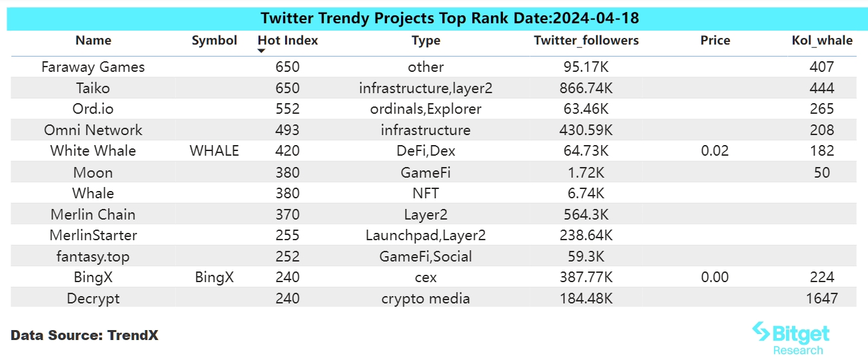
Task: Select the Omni Network row name
Action: click(93, 130)
